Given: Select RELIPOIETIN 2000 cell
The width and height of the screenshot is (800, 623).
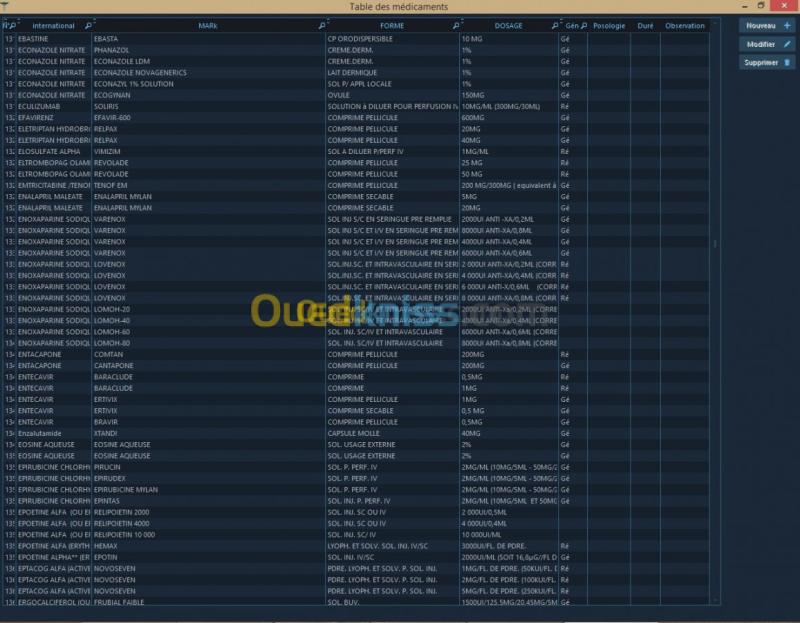Looking at the screenshot, I should click(208, 512).
